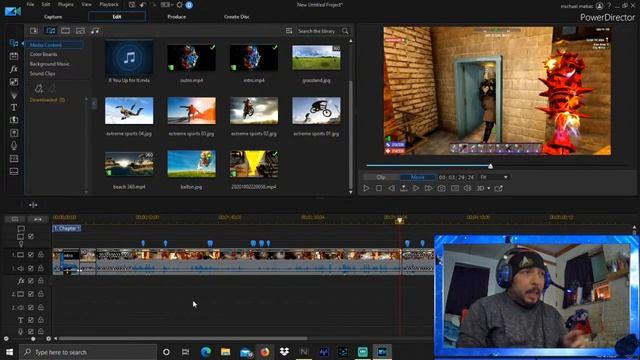The height and width of the screenshot is (360, 640).
Task: Play the preview
Action: 366,188
